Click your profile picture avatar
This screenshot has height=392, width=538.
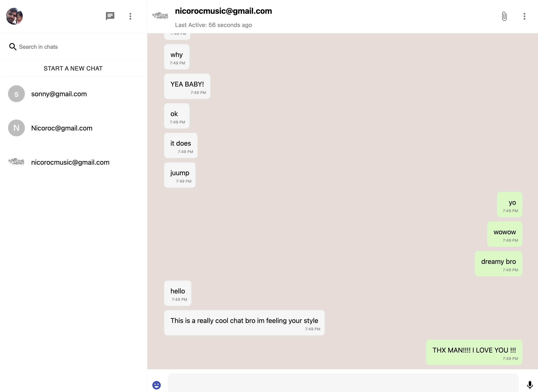pyautogui.click(x=14, y=16)
